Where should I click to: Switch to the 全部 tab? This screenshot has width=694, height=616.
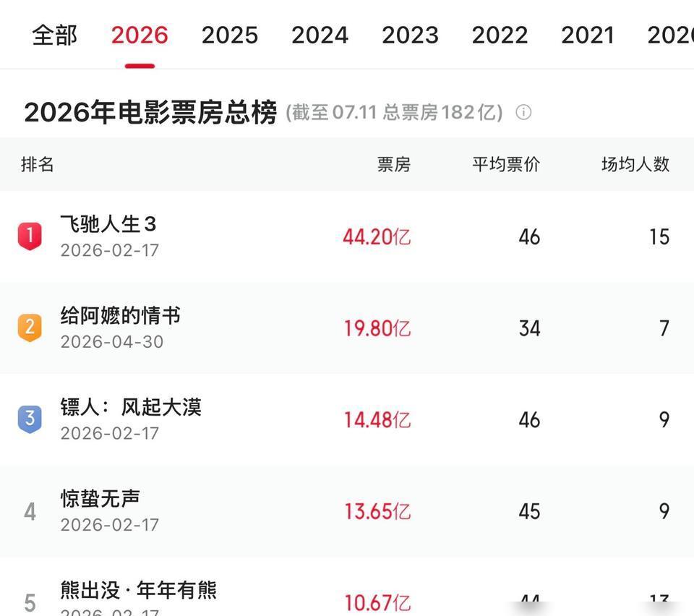coord(54,35)
